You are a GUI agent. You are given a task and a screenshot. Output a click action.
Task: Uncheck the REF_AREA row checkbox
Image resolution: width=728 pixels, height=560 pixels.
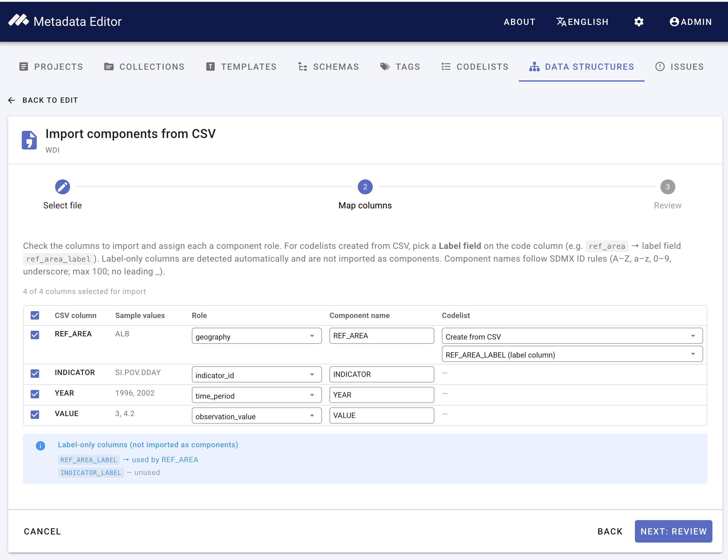click(x=35, y=335)
